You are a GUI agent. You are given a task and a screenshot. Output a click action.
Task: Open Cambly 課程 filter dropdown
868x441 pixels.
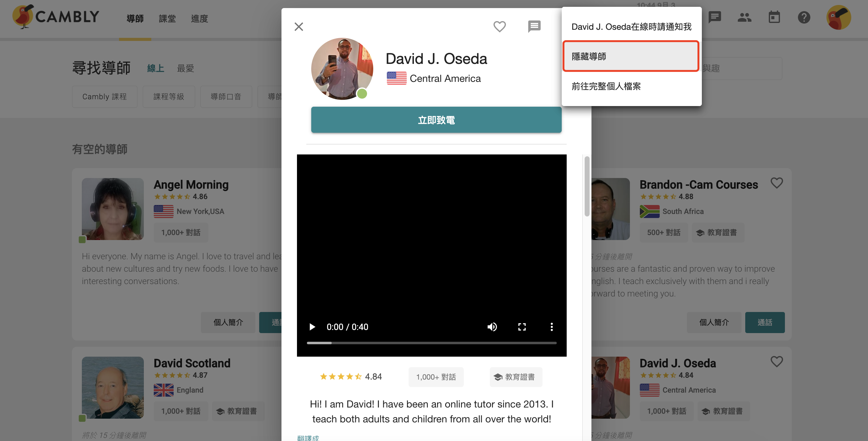[x=104, y=96]
